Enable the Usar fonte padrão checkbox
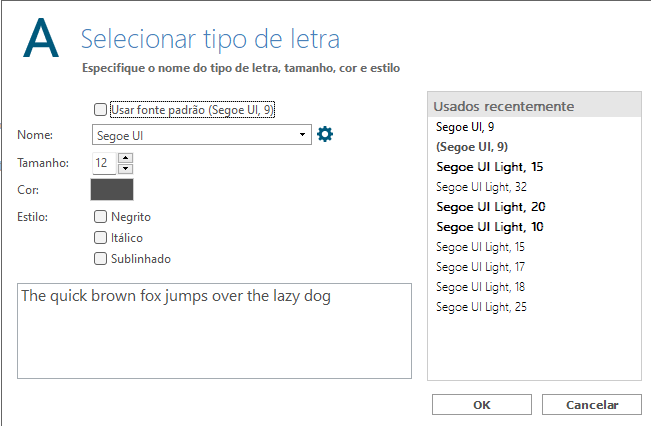 tap(100, 110)
